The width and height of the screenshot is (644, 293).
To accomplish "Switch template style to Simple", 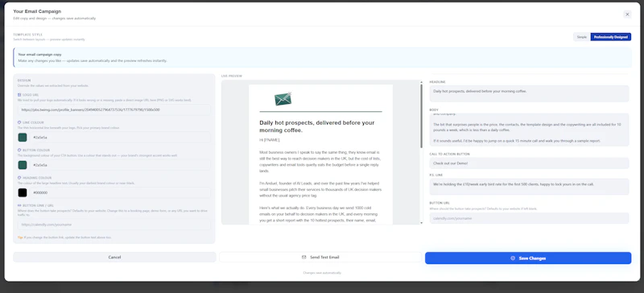I will (x=581, y=37).
